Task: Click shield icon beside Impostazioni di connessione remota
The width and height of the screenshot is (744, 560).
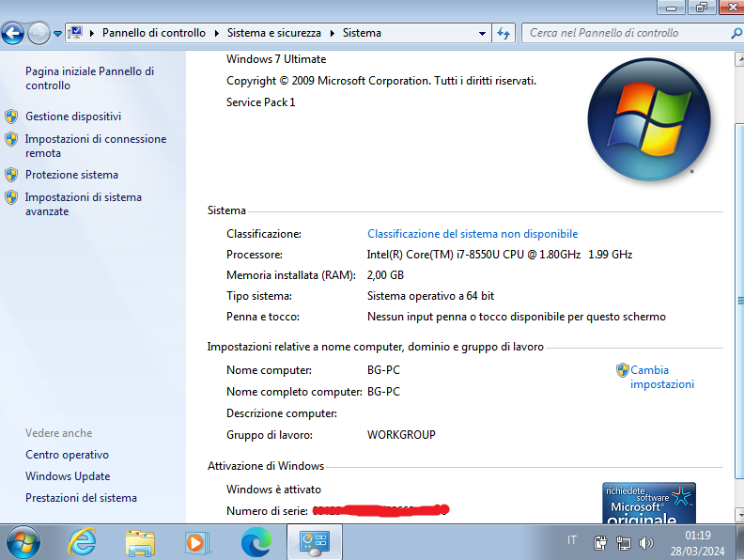Action: tap(12, 139)
